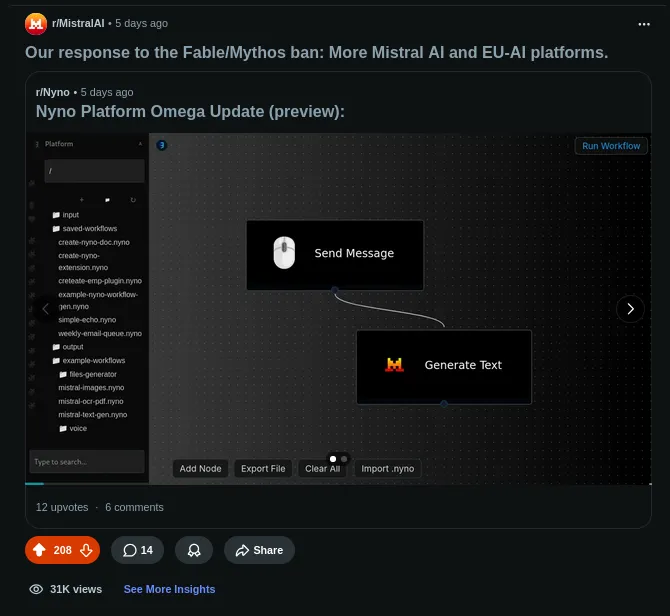Open mistral-ocr-pdf.nyno file
670x616 pixels.
click(x=91, y=401)
